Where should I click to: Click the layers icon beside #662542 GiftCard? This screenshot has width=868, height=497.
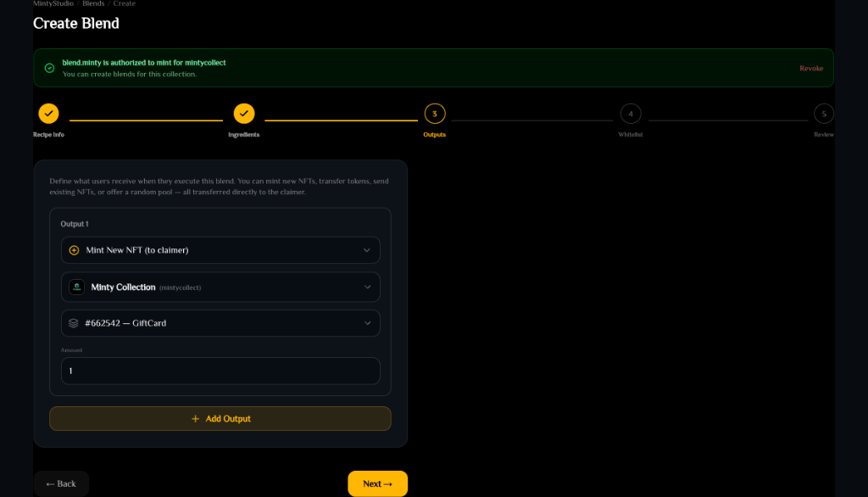pos(73,323)
